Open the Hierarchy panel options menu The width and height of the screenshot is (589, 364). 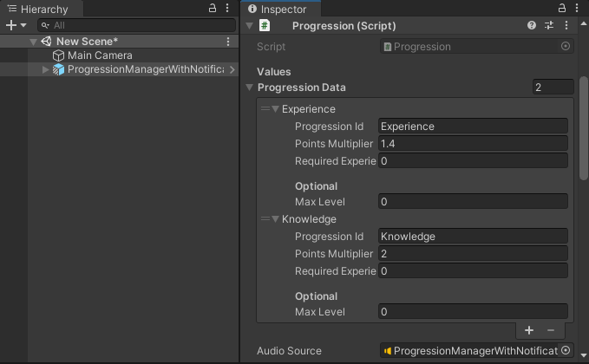(x=227, y=9)
